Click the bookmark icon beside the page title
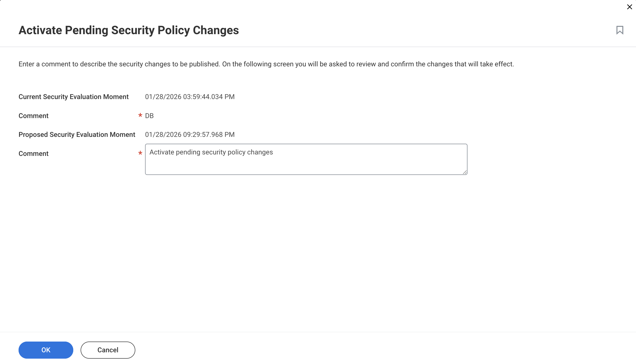This screenshot has width=636, height=364. point(619,30)
